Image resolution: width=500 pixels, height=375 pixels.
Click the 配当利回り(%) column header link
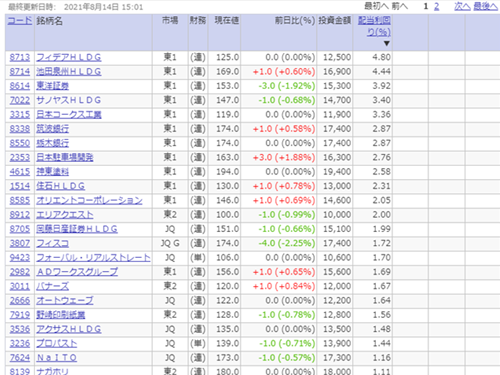click(x=374, y=26)
